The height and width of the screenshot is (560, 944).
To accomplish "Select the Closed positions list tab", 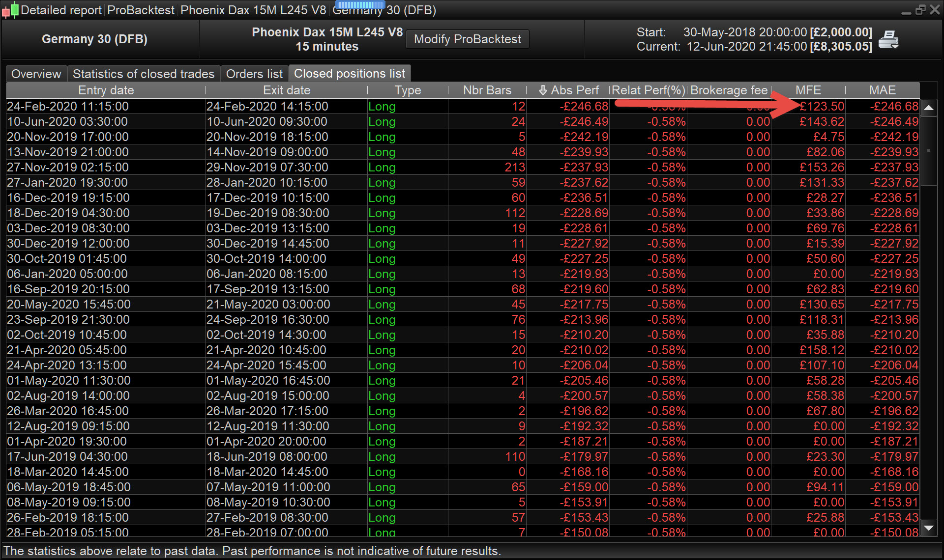I will 349,74.
